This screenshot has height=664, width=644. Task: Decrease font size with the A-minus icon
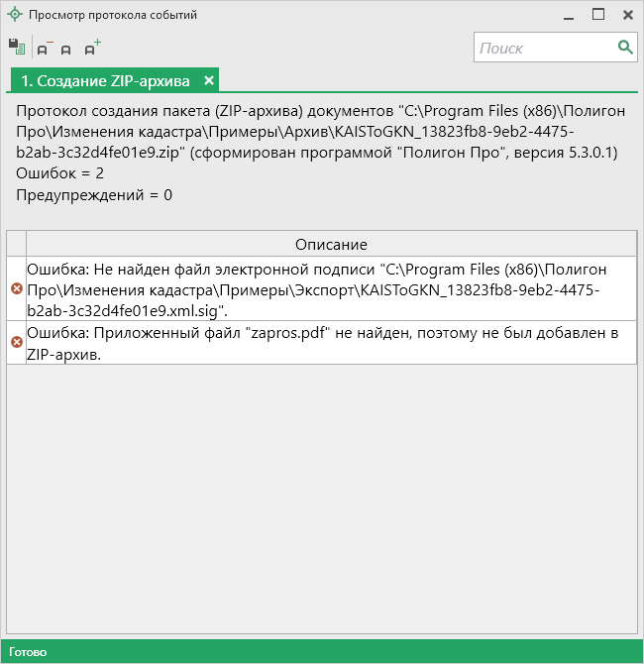point(44,48)
